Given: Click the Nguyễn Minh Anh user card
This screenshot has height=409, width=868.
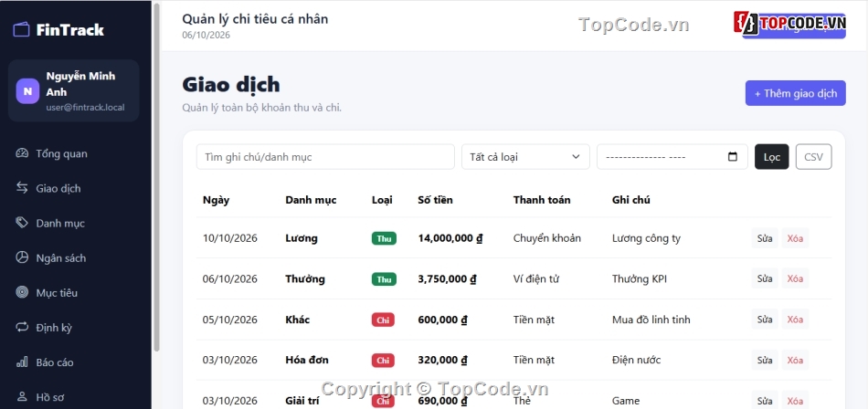Looking at the screenshot, I should point(73,90).
